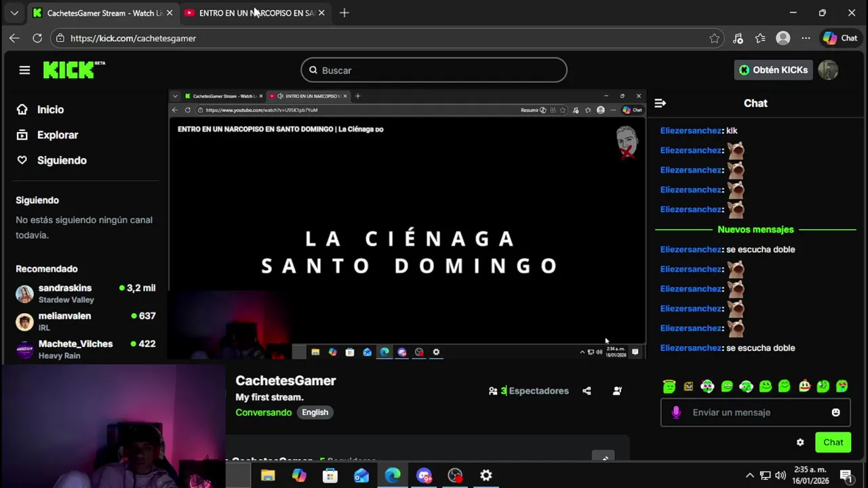The height and width of the screenshot is (488, 868).
Task: Open the volume control in system tray
Action: click(781, 475)
